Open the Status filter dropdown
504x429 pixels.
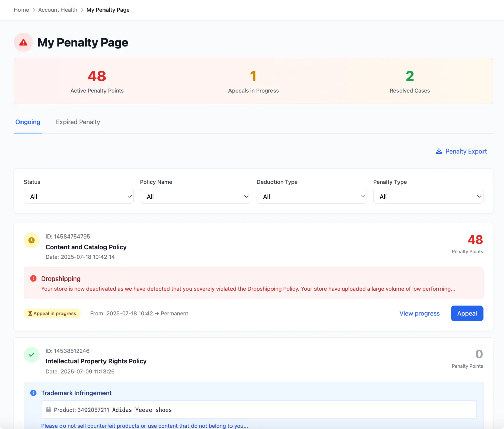click(x=79, y=197)
